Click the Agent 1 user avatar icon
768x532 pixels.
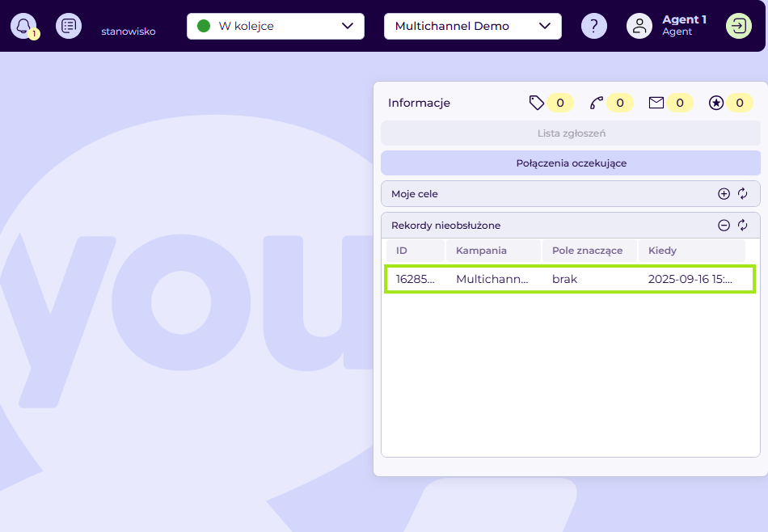639,26
